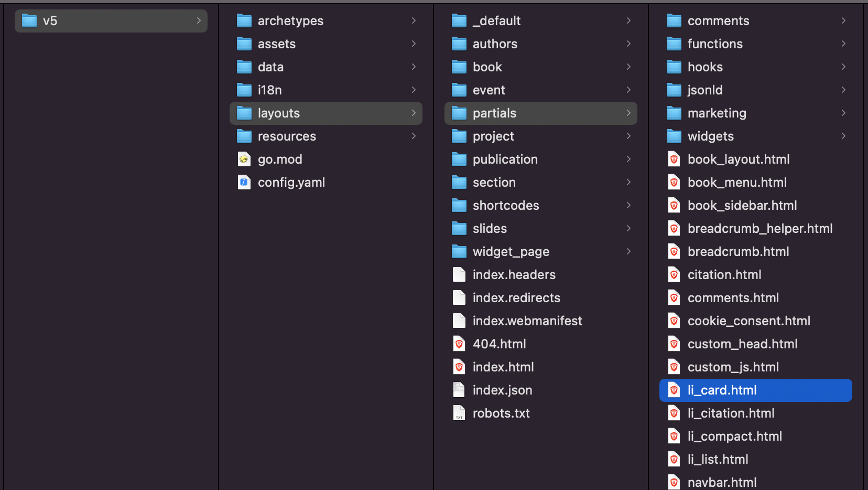Expand the v5 folder chevron

coord(199,20)
